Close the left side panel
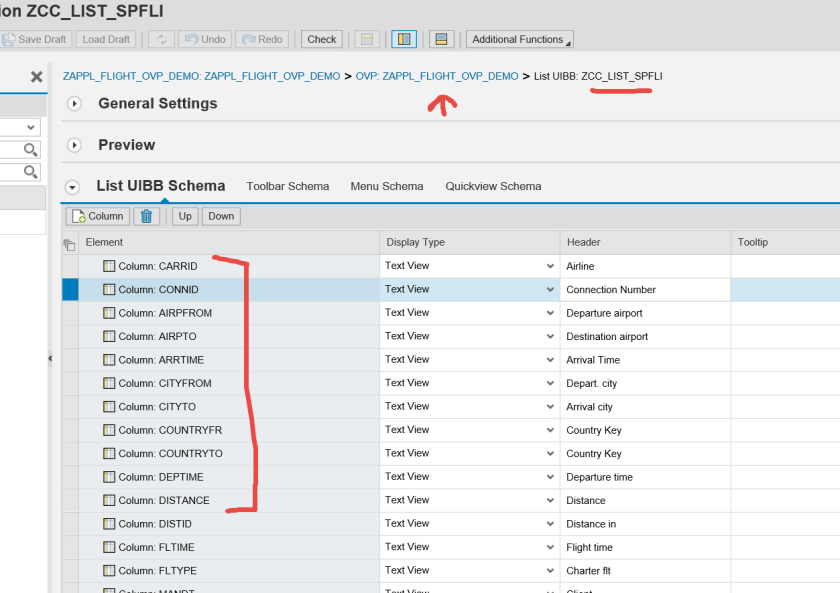 (x=36, y=77)
